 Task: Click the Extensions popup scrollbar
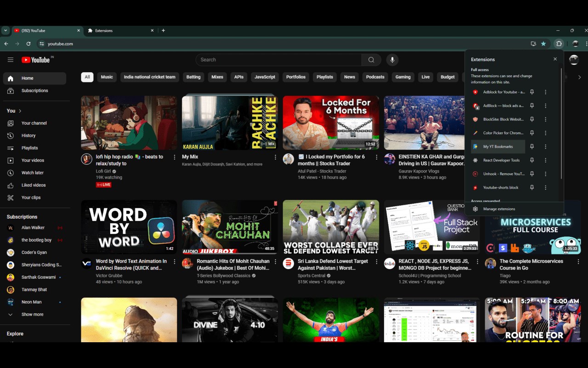tap(561, 124)
